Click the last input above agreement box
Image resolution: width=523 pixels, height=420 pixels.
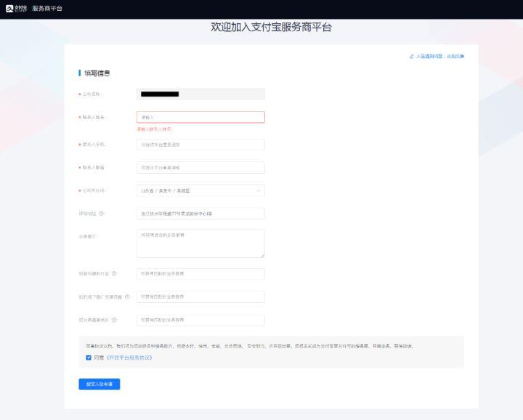(200, 320)
